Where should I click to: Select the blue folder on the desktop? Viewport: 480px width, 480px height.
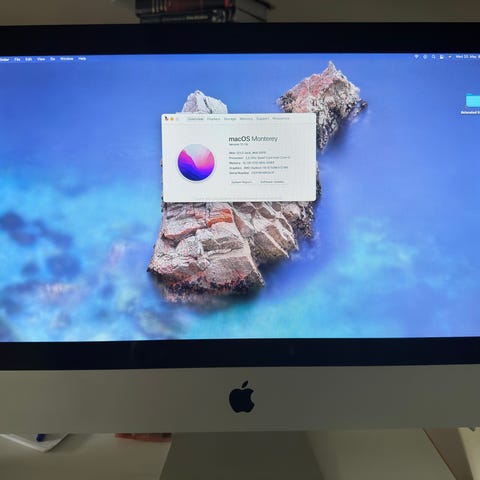tap(473, 100)
